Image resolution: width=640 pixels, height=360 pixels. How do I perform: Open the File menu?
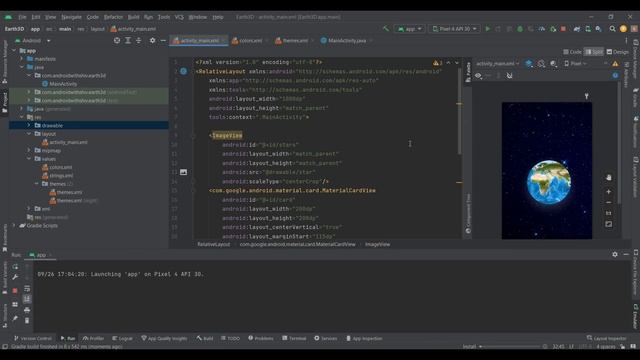[22, 17]
